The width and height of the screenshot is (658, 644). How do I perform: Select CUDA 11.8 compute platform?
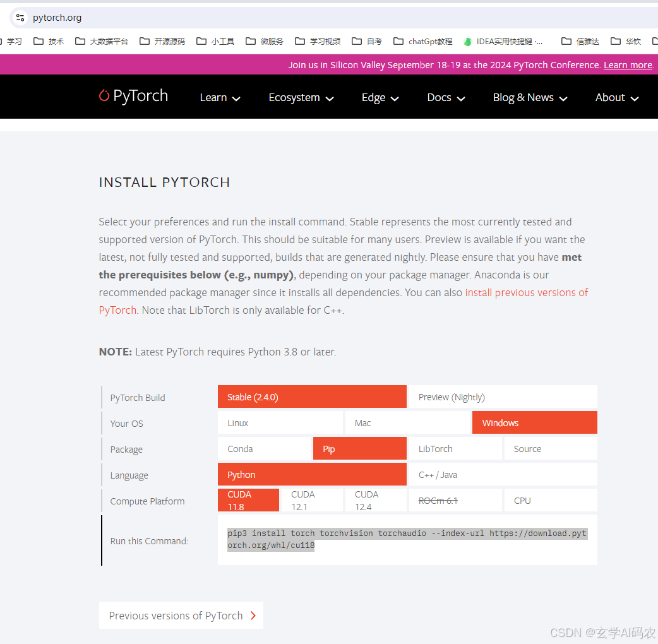pyautogui.click(x=248, y=501)
